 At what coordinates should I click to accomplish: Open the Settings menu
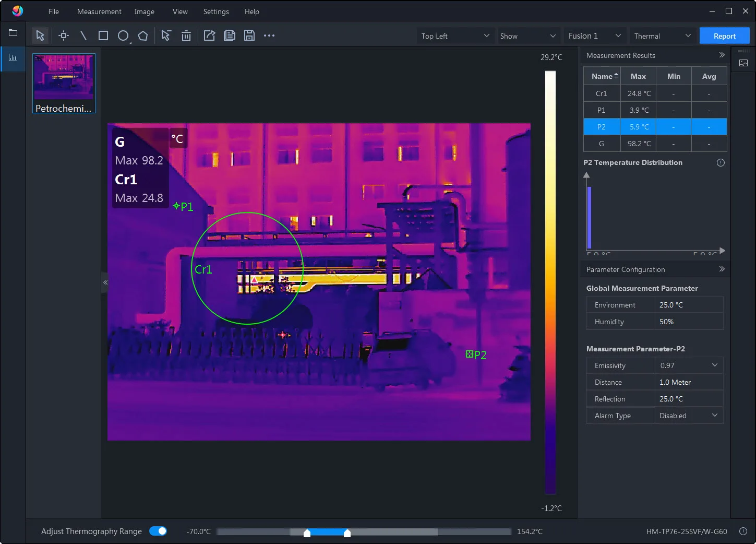click(x=216, y=11)
